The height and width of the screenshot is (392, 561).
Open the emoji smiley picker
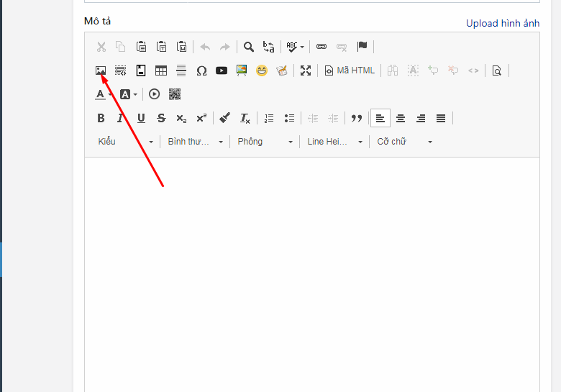pyautogui.click(x=262, y=70)
